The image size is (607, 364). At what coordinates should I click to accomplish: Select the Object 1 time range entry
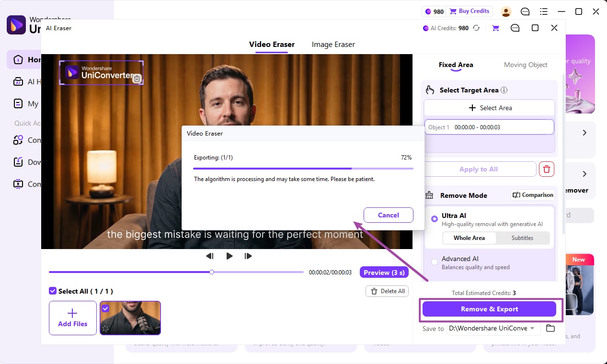pos(489,127)
